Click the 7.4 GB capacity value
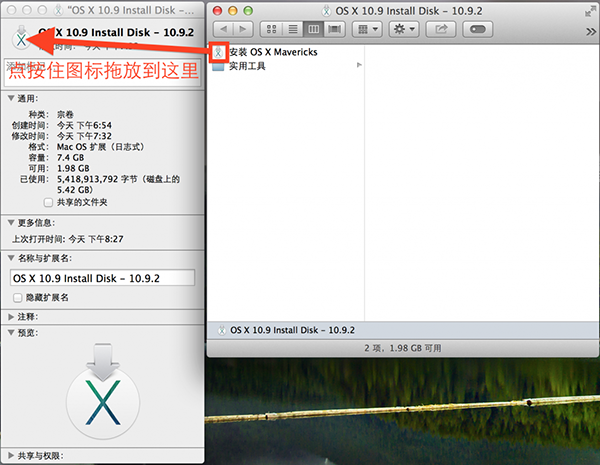 tap(70, 157)
